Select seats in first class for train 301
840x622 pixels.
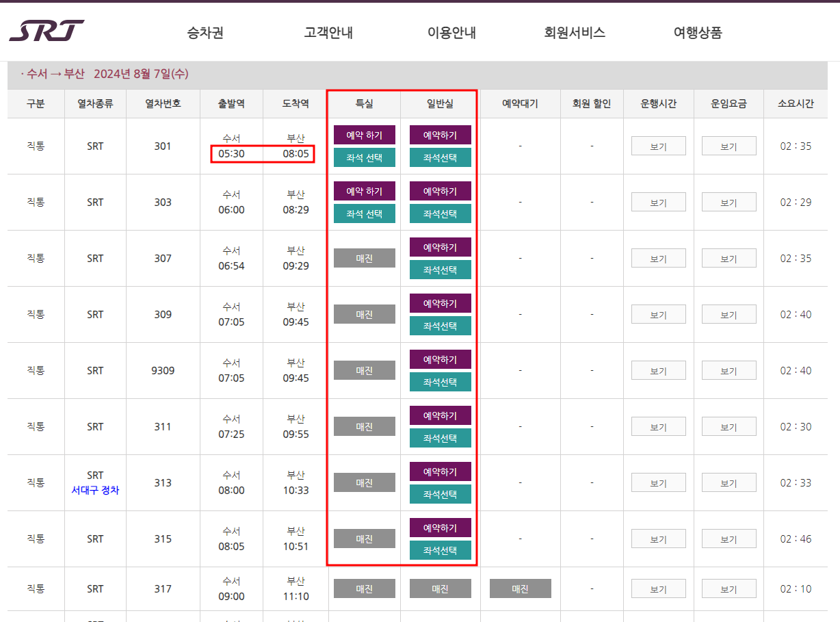tap(364, 157)
